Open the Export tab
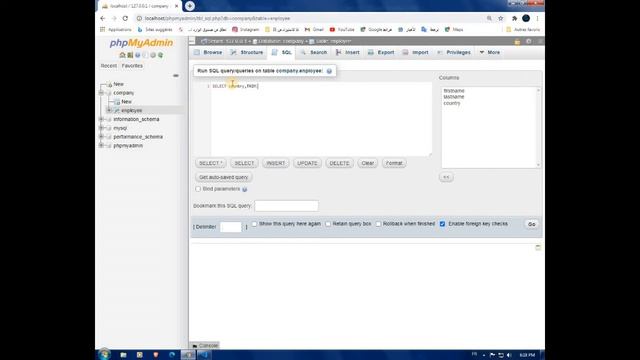The height and width of the screenshot is (360, 640). click(x=381, y=52)
